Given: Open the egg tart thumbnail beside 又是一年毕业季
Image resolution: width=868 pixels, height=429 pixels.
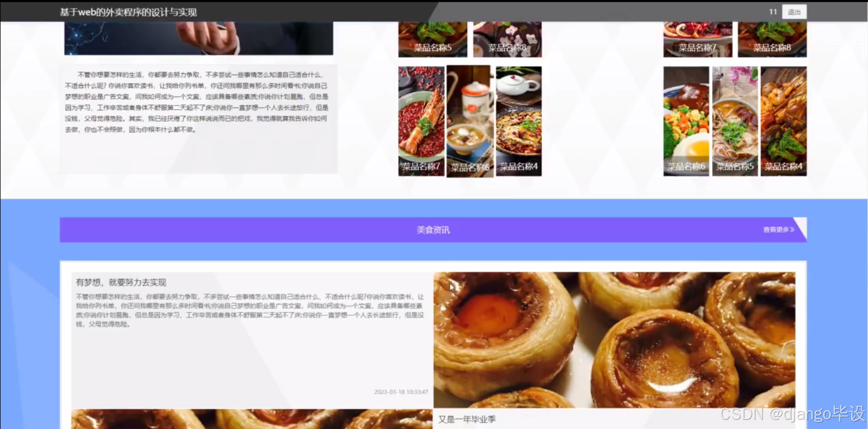Looking at the screenshot, I should (252, 419).
